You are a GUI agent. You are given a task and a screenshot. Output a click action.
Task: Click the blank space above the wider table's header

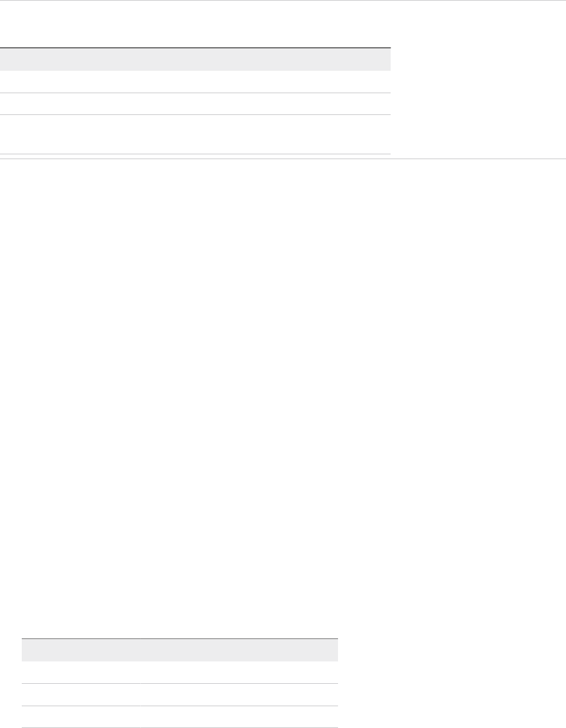[195, 24]
